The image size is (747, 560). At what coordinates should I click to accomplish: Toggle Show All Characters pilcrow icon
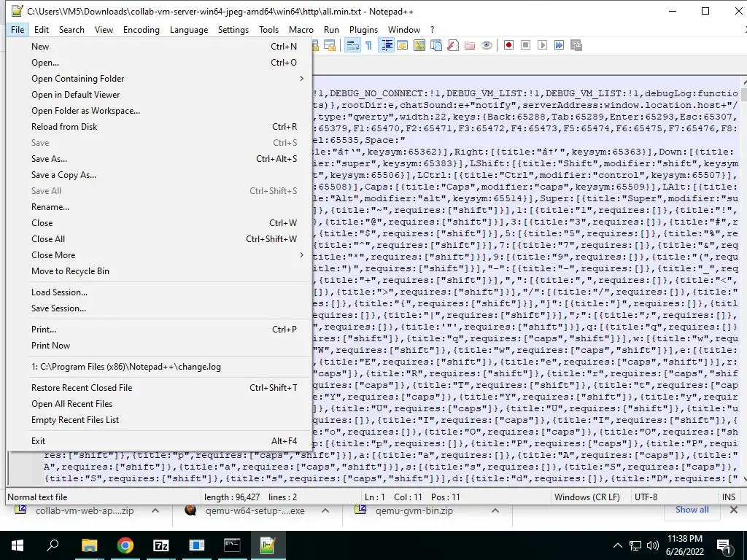point(368,45)
